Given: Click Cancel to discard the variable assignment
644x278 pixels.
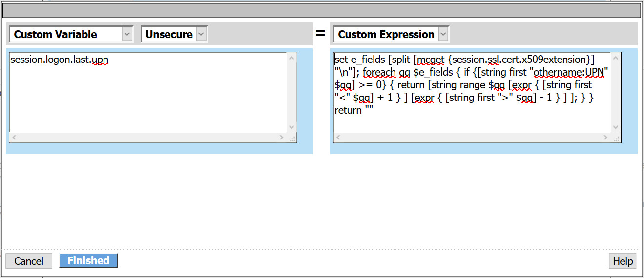Looking at the screenshot, I should coord(29,261).
